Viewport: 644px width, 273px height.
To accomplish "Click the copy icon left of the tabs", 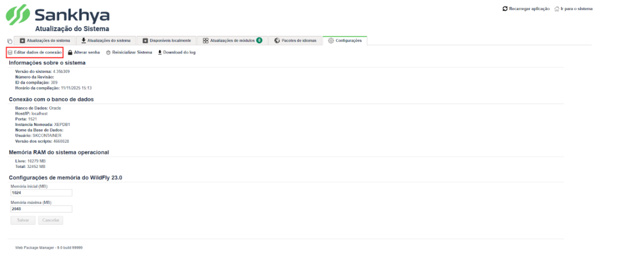I will click(x=10, y=41).
